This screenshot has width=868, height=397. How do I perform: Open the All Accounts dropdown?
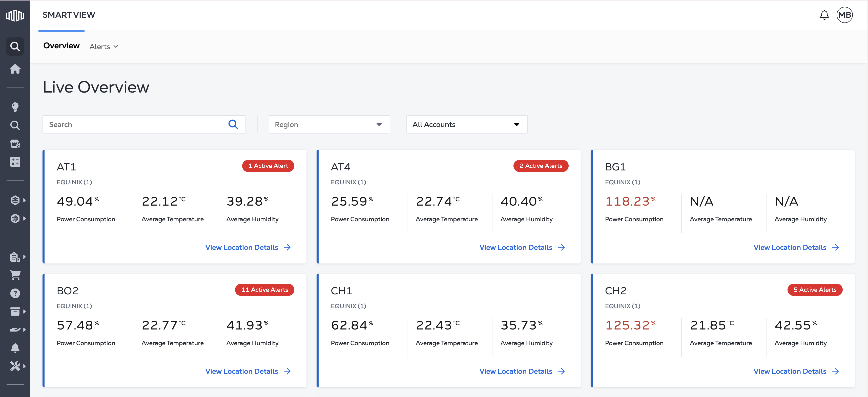467,125
